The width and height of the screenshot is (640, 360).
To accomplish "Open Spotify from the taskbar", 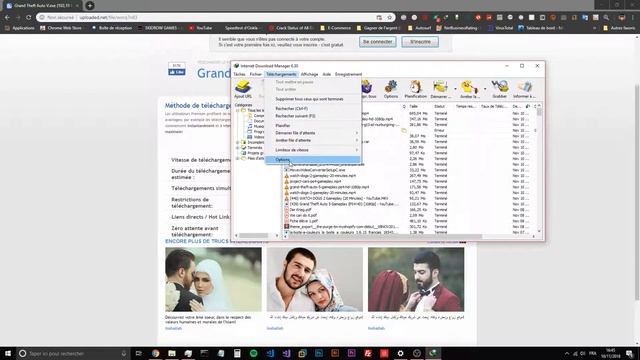I will click(x=253, y=353).
